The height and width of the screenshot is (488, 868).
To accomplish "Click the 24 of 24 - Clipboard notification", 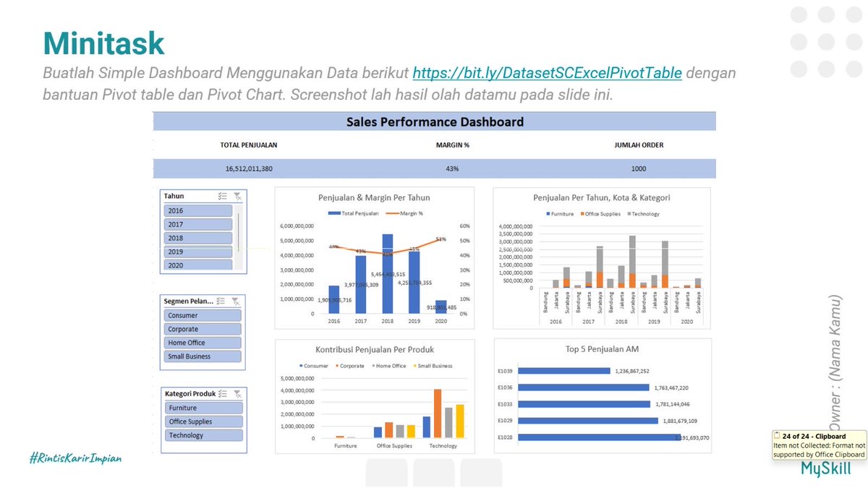I will [x=819, y=445].
